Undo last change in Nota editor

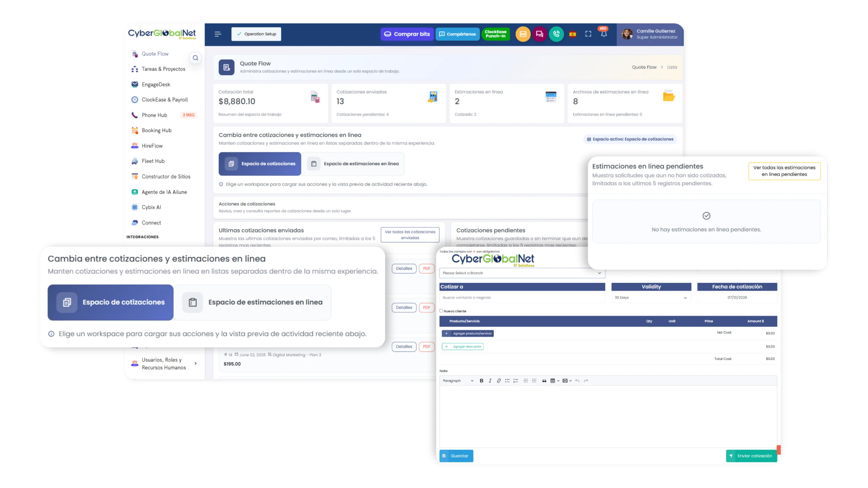coord(577,380)
